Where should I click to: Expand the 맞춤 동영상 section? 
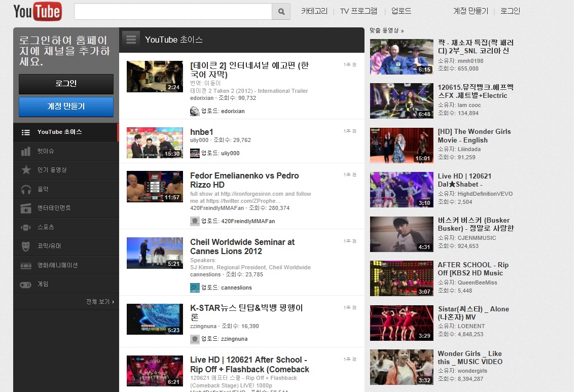click(386, 30)
